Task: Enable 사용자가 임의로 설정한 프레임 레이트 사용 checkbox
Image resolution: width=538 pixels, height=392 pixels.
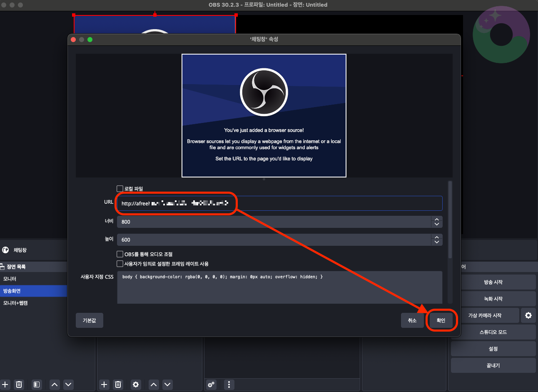Action: 120,264
